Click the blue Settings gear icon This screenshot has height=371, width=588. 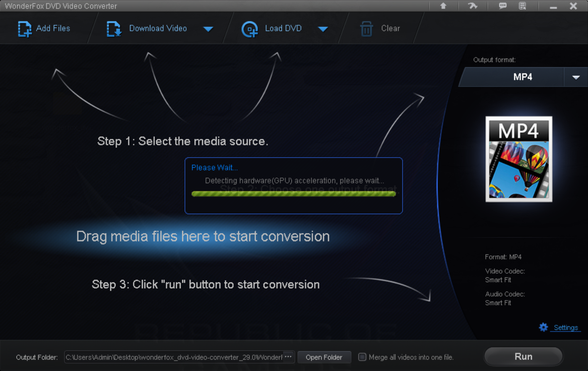tap(543, 327)
